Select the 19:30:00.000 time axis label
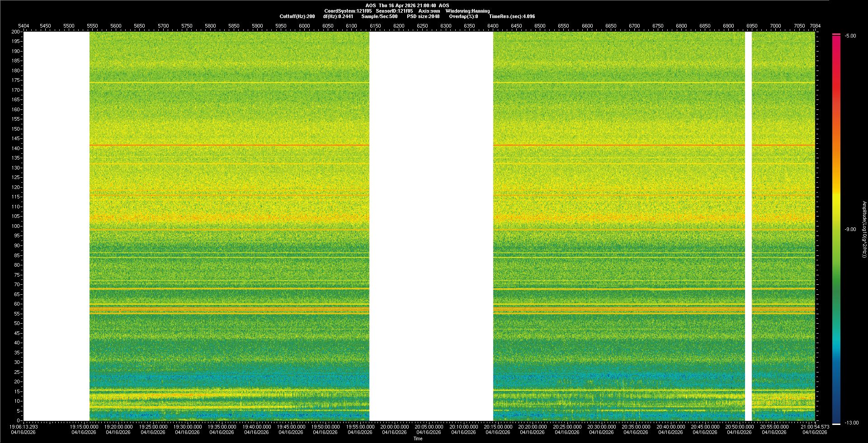Screen dimensions: 868x443 coord(188,426)
